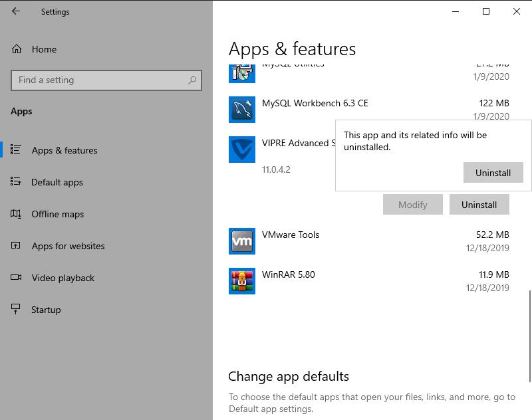Open Default apps settings
This screenshot has width=532, height=420.
(x=57, y=182)
